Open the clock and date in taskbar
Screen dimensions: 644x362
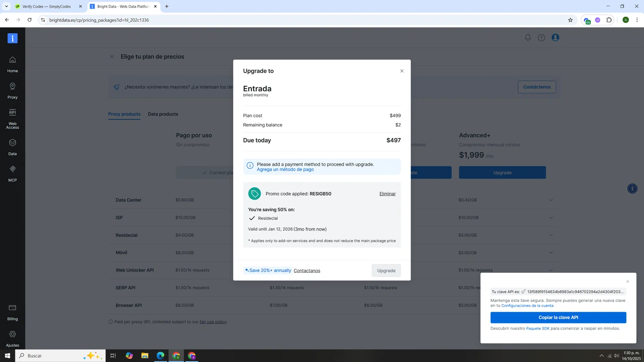(631, 356)
